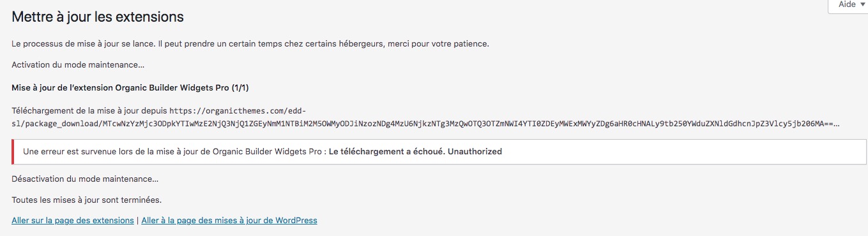Click the Mettre à jour les extensions heading
This screenshot has width=868, height=236.
coord(98,17)
